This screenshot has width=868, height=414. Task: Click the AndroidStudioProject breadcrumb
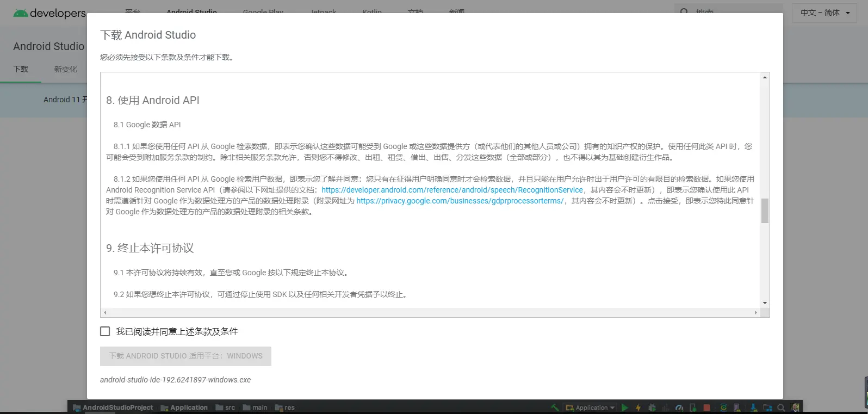tap(113, 407)
